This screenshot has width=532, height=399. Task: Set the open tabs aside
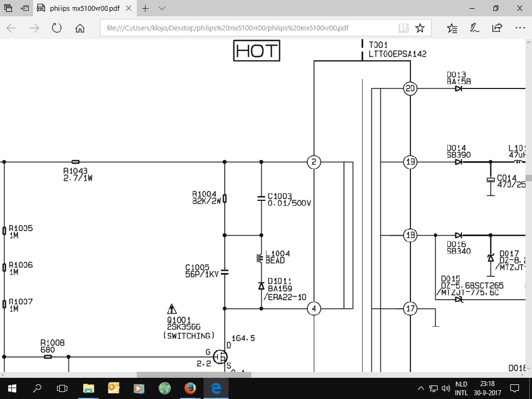(x=24, y=8)
